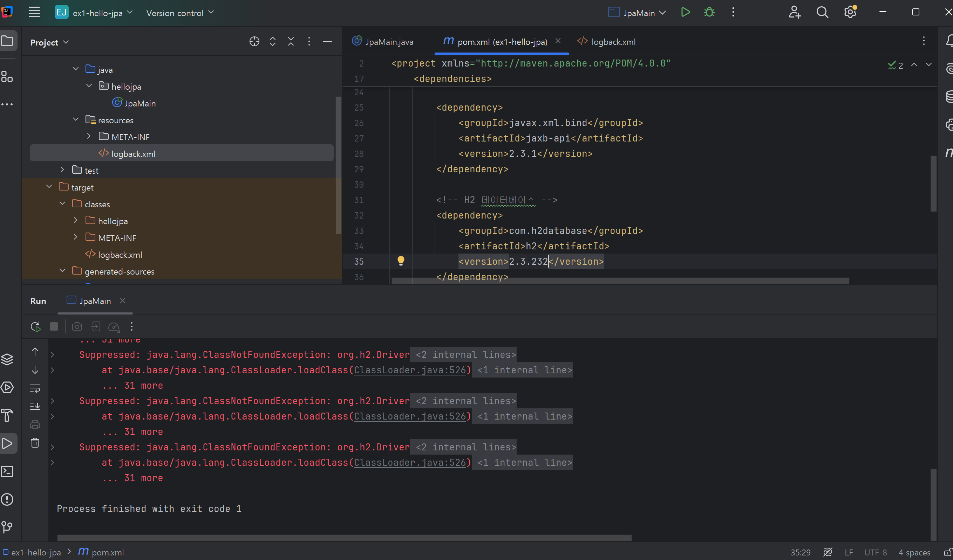Start debugging JpaMain with bug icon
This screenshot has width=953, height=560.
click(709, 13)
